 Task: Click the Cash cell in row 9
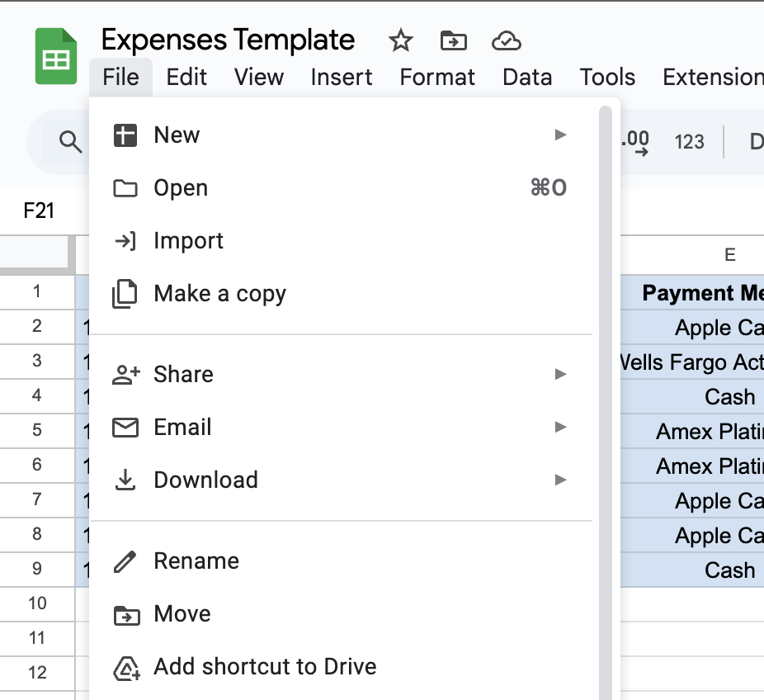pyautogui.click(x=692, y=570)
